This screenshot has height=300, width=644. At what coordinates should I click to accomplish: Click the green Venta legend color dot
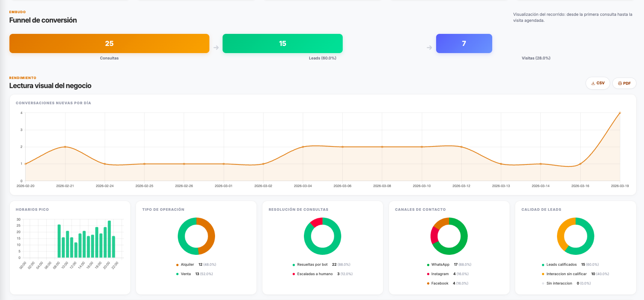177,274
